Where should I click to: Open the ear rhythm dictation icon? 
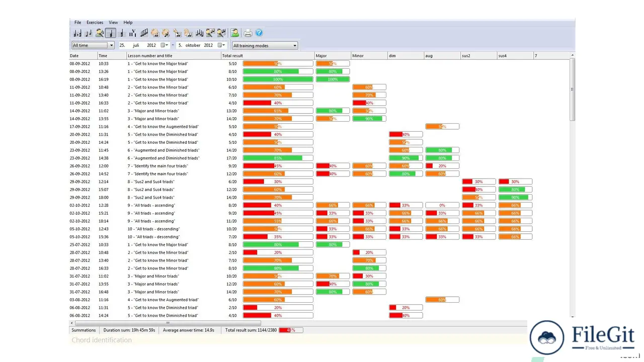188,33
